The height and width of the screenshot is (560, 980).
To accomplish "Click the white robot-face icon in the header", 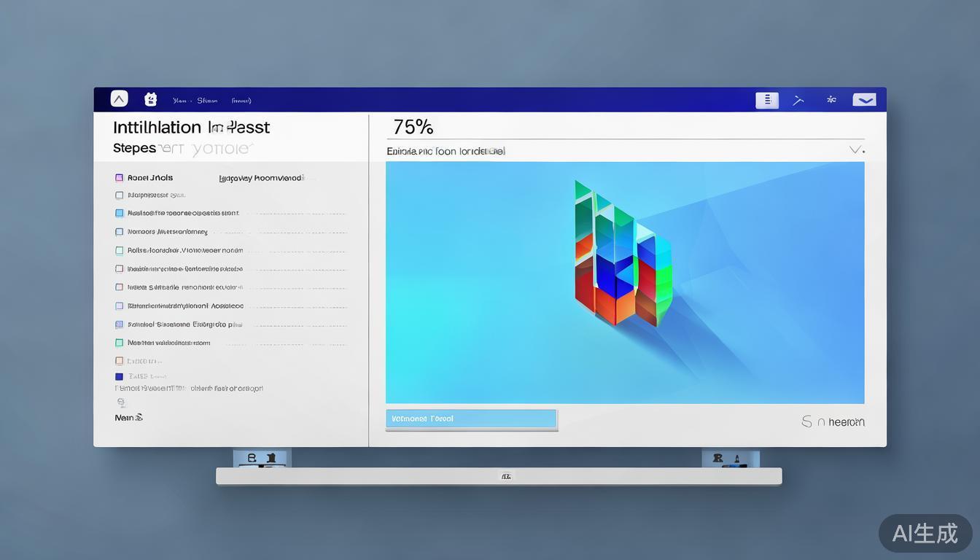I will (x=151, y=100).
